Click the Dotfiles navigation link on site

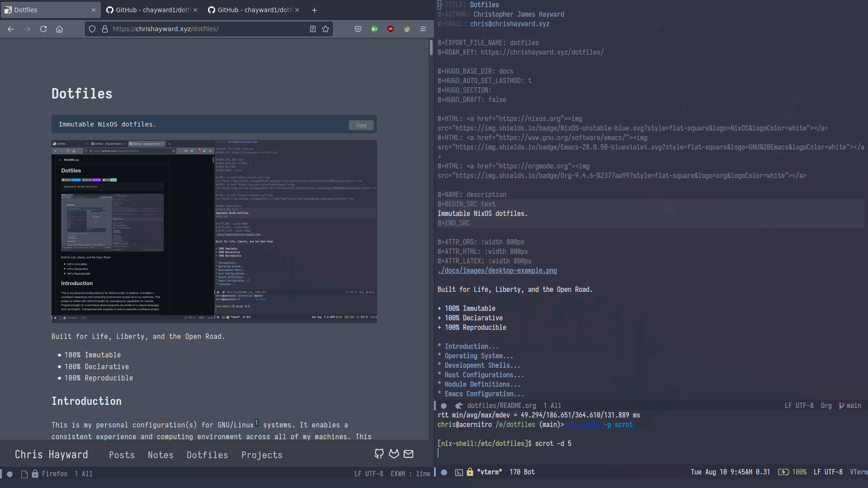tap(207, 455)
